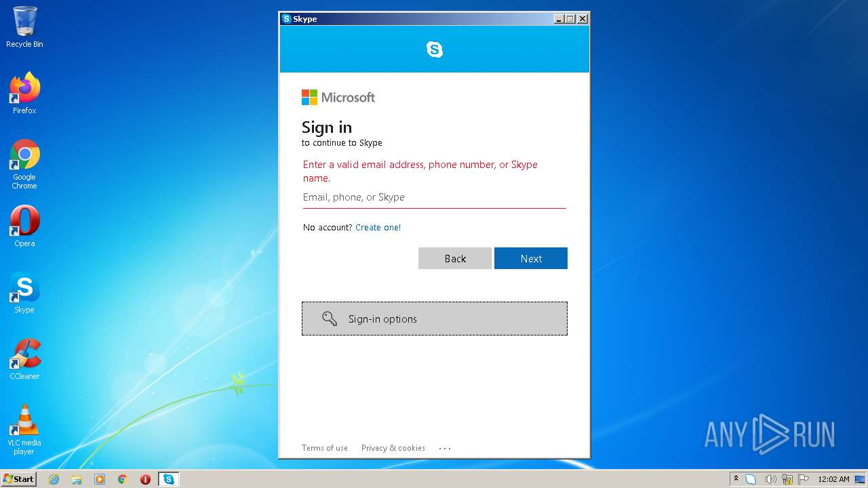Click the Skype icon in the title bar
The image size is (868, 488).
click(287, 19)
